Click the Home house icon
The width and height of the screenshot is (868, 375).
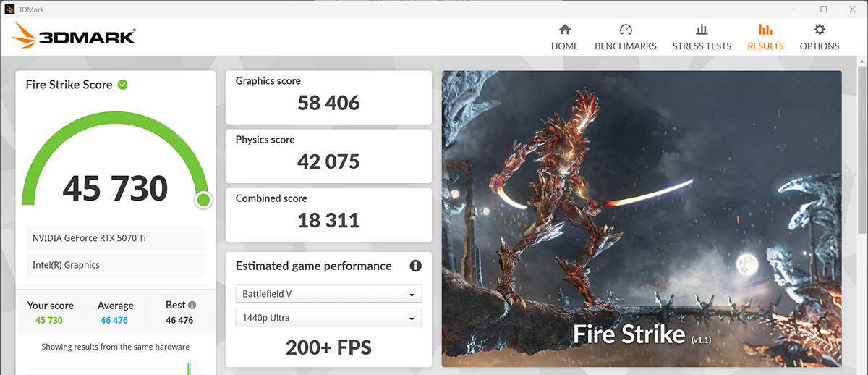tap(565, 30)
